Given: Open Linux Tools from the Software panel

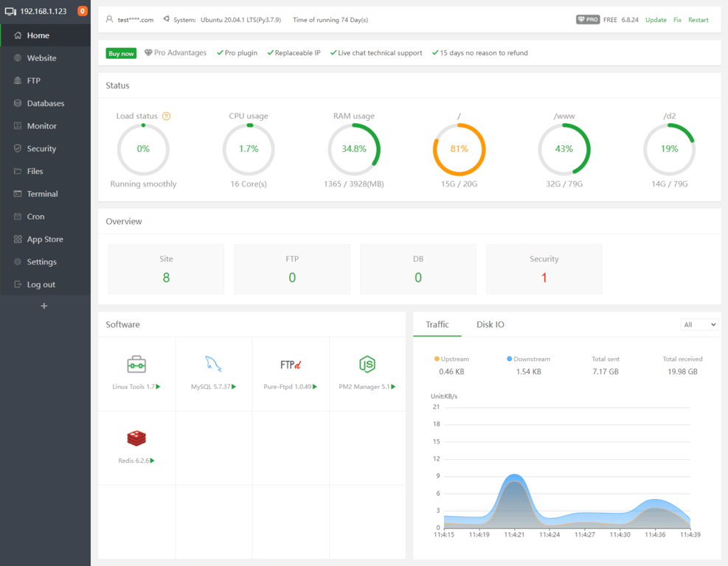Looking at the screenshot, I should [136, 363].
